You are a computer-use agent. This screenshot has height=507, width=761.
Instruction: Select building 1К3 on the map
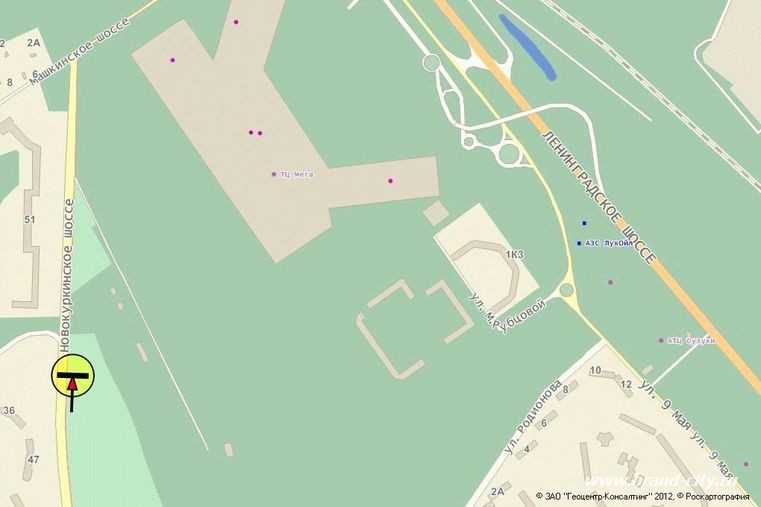click(x=514, y=255)
